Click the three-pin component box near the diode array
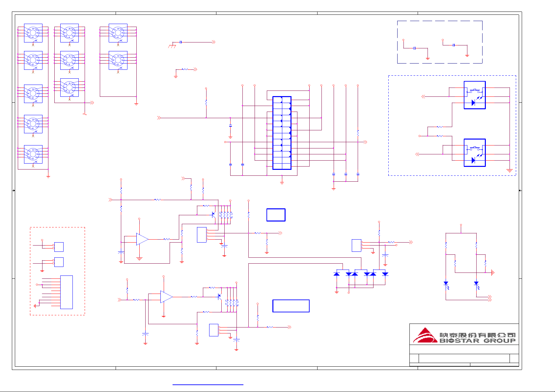Screen dimensions: 555x392 [x=356, y=246]
